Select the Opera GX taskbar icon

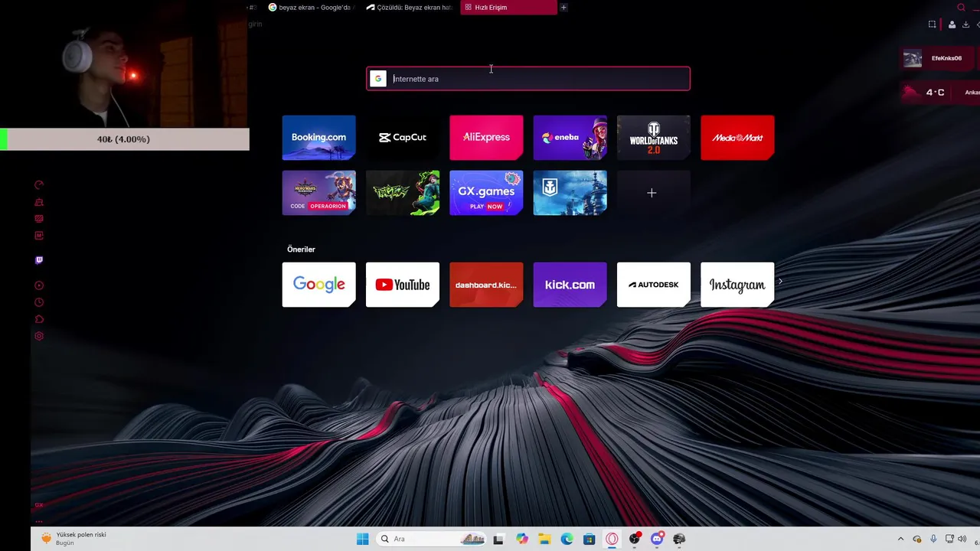(x=612, y=539)
